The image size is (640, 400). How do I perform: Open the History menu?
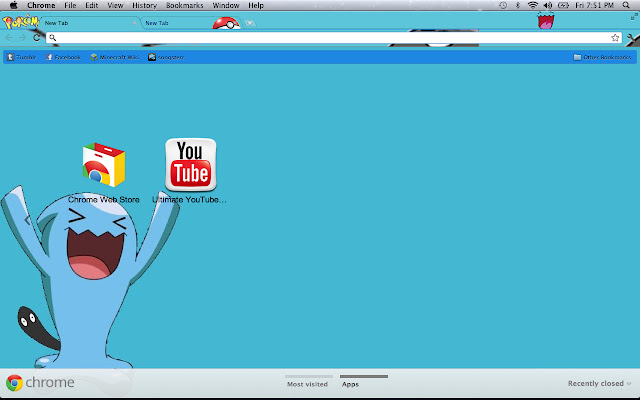[144, 5]
